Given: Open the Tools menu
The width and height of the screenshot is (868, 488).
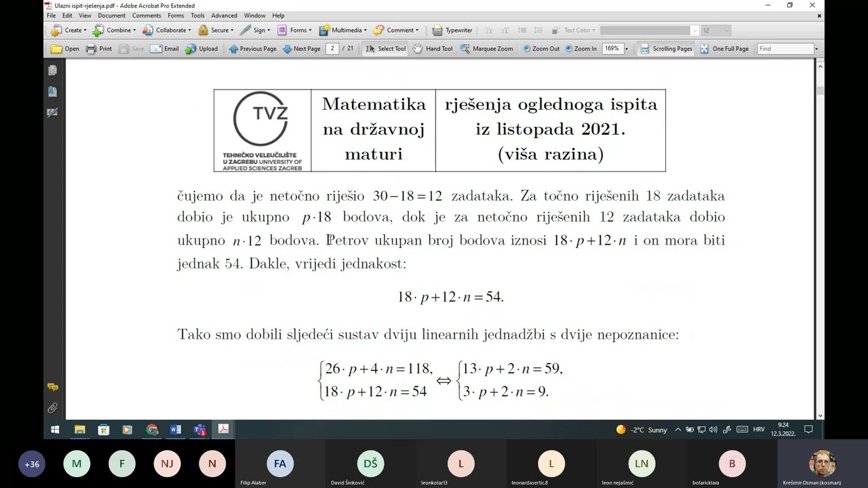Looking at the screenshot, I should pos(197,16).
